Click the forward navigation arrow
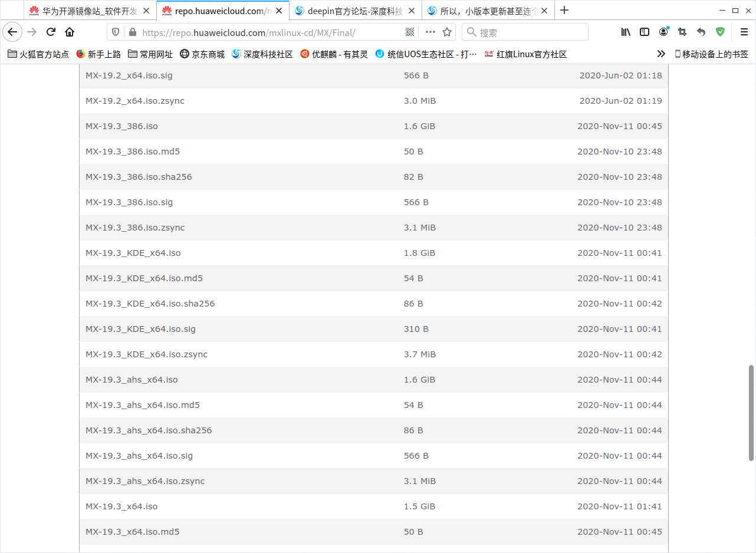 [32, 32]
